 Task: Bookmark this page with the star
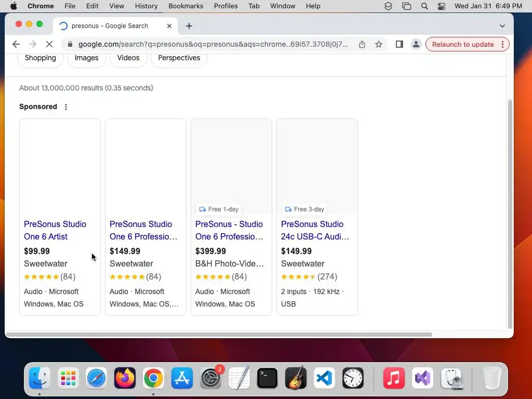click(x=379, y=44)
